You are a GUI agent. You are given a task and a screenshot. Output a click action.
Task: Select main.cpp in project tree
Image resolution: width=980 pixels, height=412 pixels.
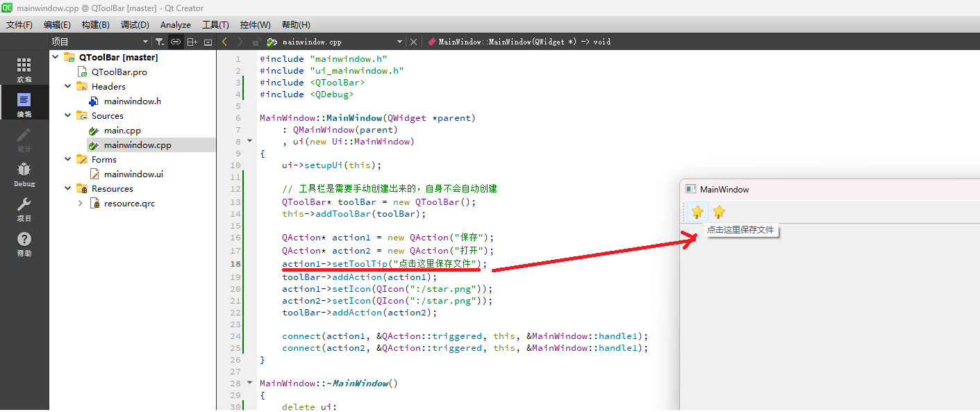122,130
